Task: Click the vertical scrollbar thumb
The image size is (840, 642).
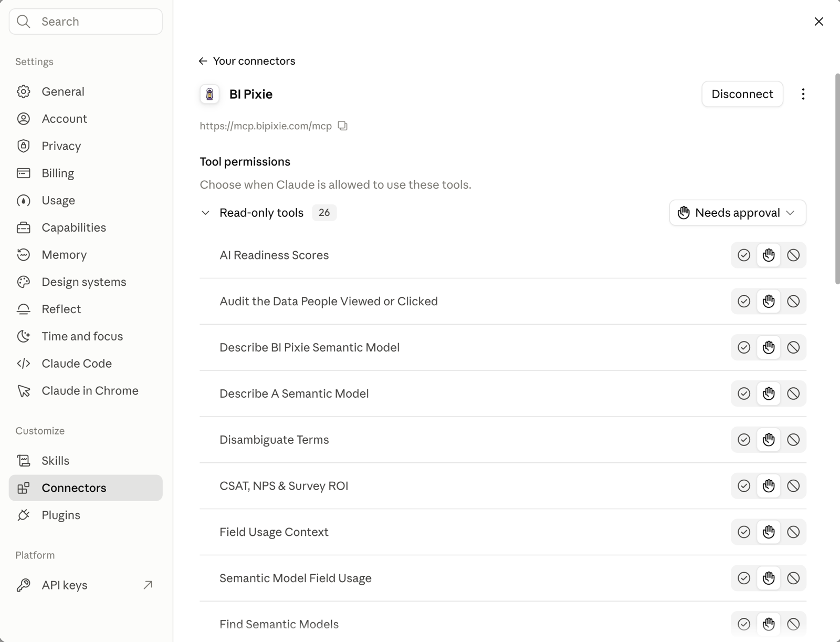Action: point(837,179)
